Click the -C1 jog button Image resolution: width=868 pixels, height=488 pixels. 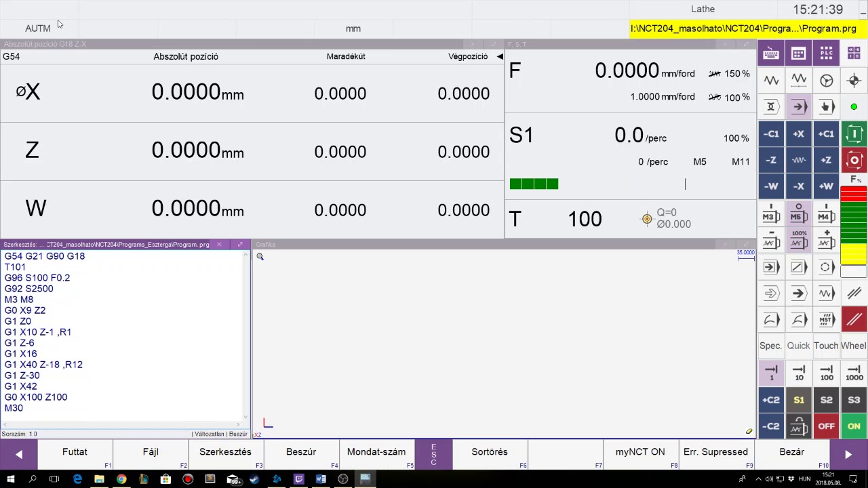tap(771, 134)
